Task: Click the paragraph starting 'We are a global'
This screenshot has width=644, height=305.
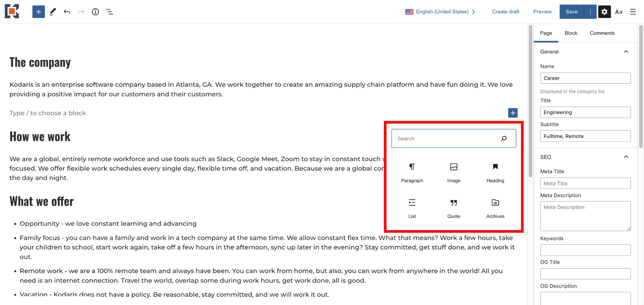Action: click(x=196, y=168)
